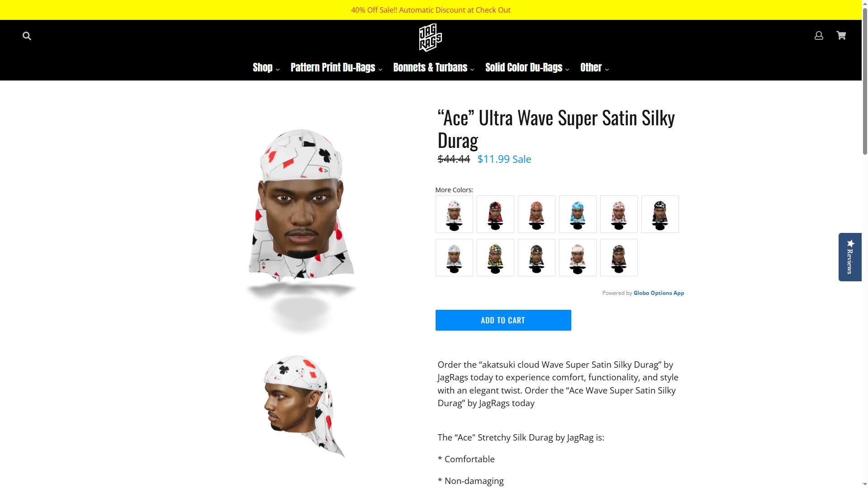868x488 pixels.
Task: Expand Pattern Print Du-Rags menu
Action: (336, 67)
